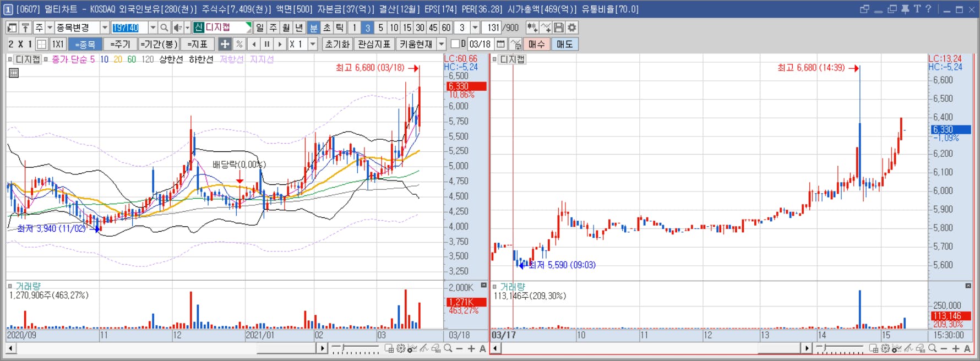The height and width of the screenshot is (361, 980).
Task: Click the icon right of the calendar button
Action: coord(516,44)
